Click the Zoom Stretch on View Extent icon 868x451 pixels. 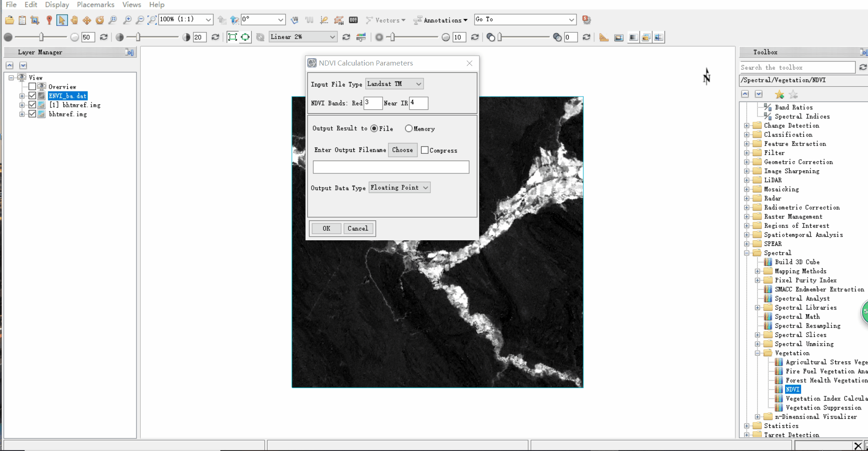pos(233,37)
